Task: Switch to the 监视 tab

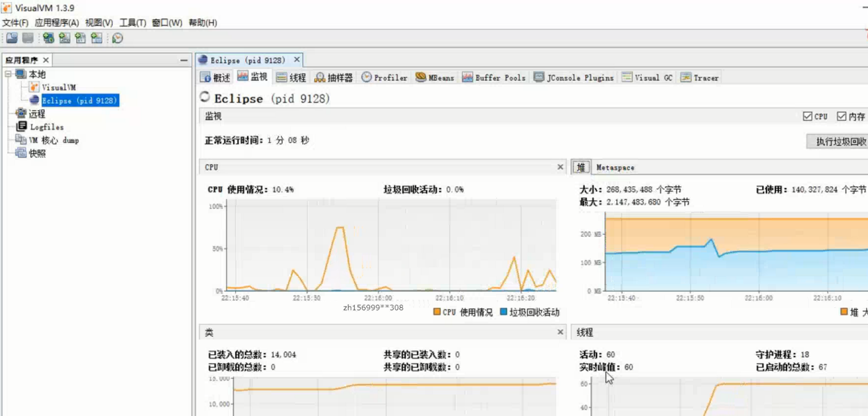Action: [x=252, y=77]
